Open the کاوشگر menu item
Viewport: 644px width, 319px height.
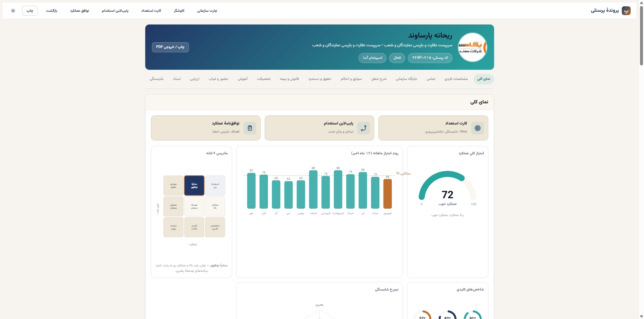pyautogui.click(x=179, y=11)
